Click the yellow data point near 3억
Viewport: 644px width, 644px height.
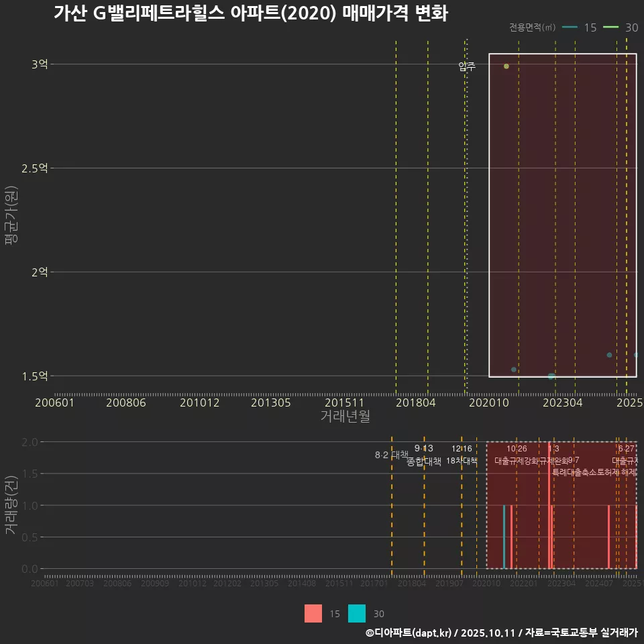click(506, 66)
